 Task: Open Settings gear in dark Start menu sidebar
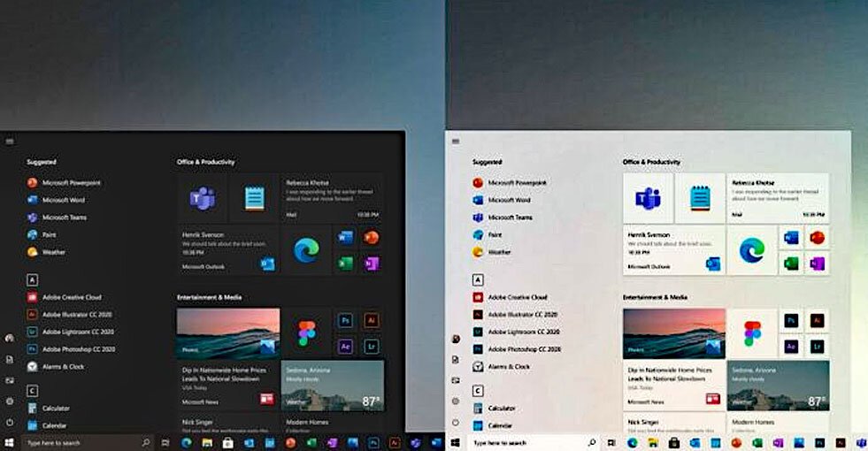click(10, 401)
